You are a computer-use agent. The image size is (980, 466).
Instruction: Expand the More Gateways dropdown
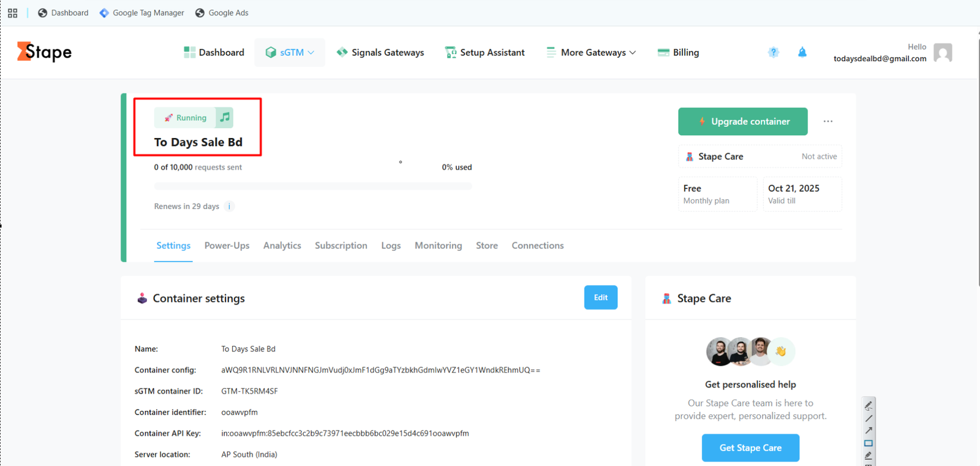[592, 53]
